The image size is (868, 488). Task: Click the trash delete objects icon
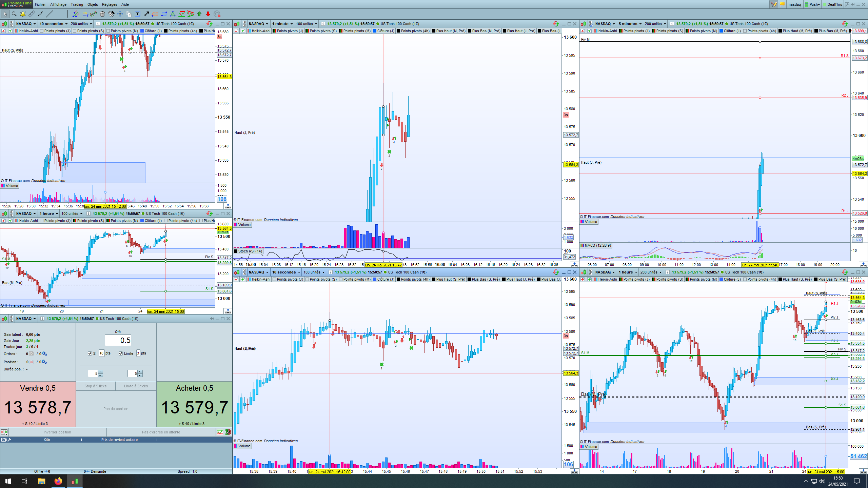point(102,14)
